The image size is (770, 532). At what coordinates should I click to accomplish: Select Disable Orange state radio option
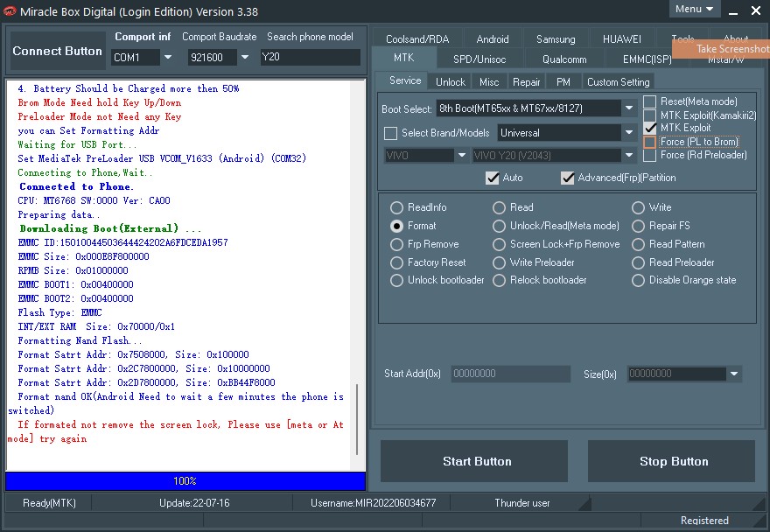coord(638,281)
